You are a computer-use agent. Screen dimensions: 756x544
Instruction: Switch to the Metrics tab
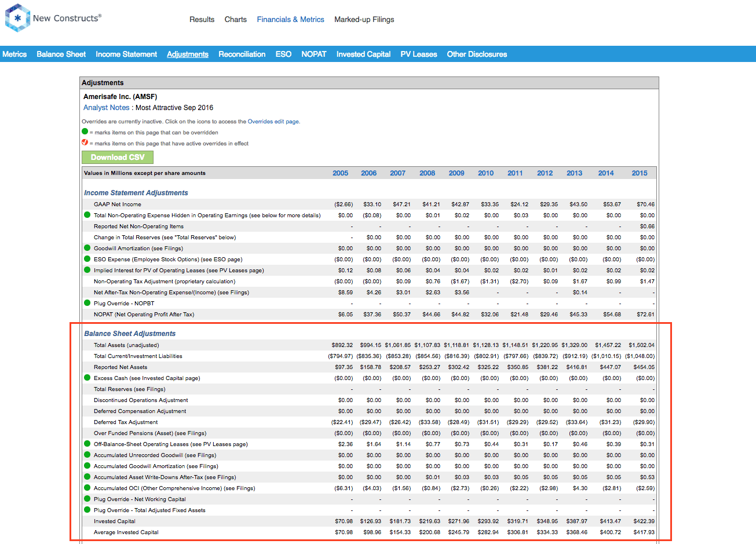click(14, 54)
